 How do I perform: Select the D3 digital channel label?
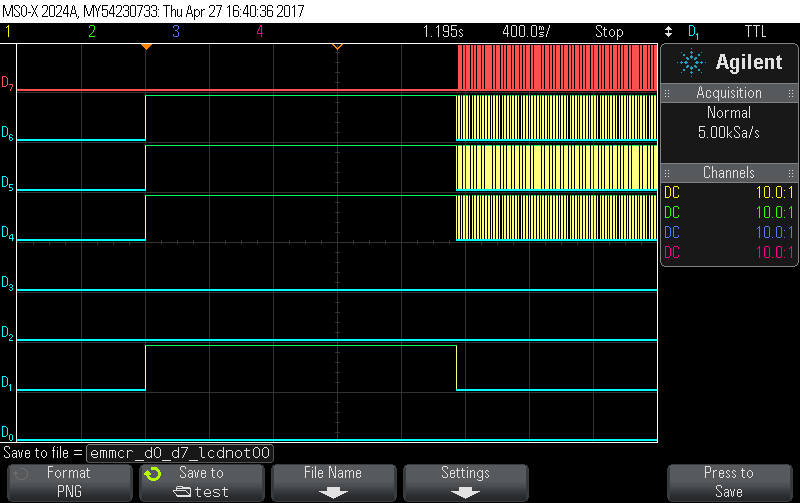tap(7, 283)
